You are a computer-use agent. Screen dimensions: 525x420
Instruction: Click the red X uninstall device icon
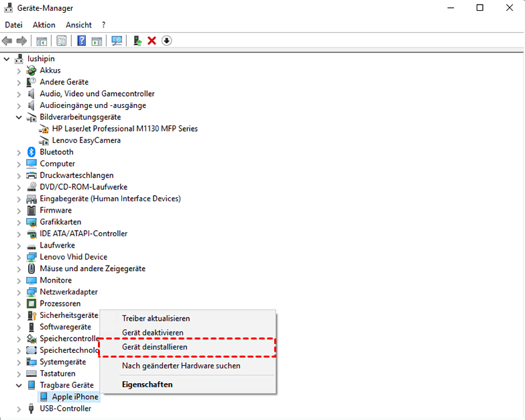152,41
